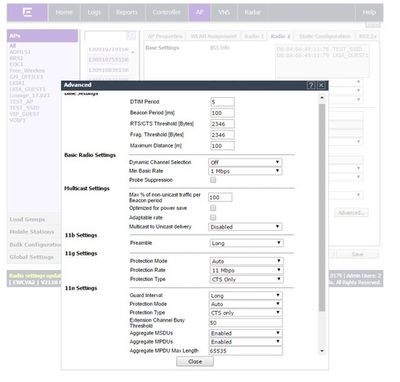Click the vertical scrollbar thumb of Advanced dialog

322,207
